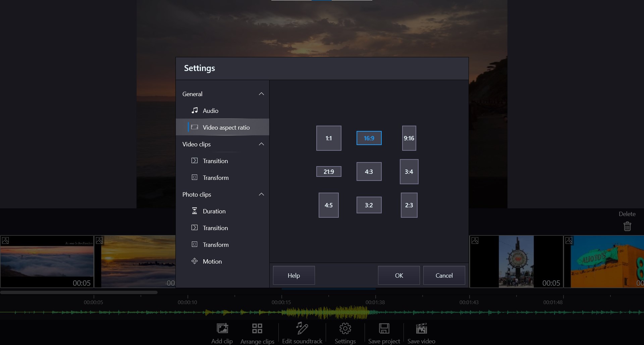This screenshot has width=644, height=345.
Task: Select the 1:1 aspect ratio
Action: click(328, 138)
